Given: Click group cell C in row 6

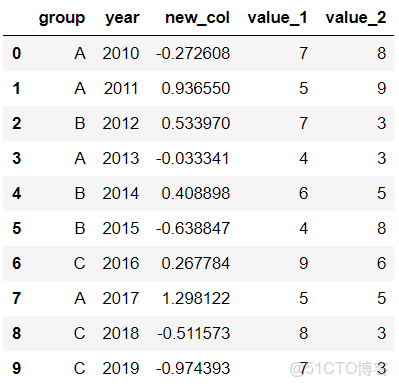Looking at the screenshot, I should pyautogui.click(x=80, y=263).
